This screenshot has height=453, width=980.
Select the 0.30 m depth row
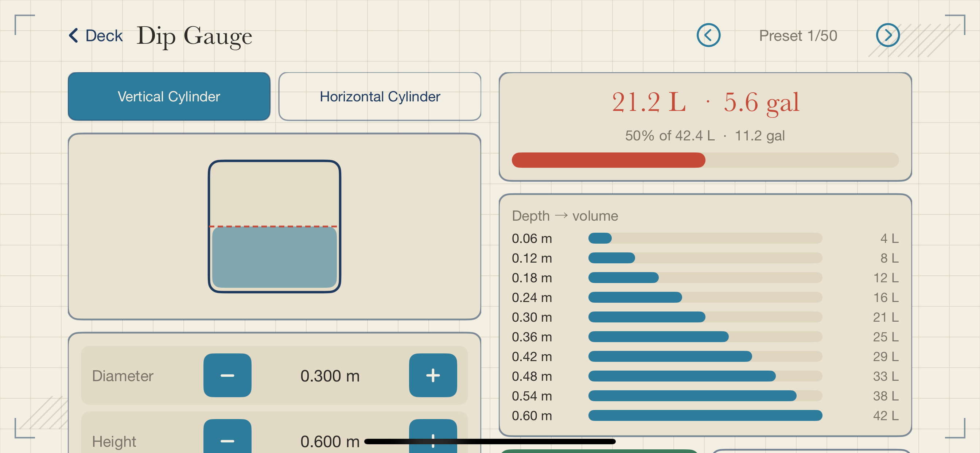pos(705,317)
